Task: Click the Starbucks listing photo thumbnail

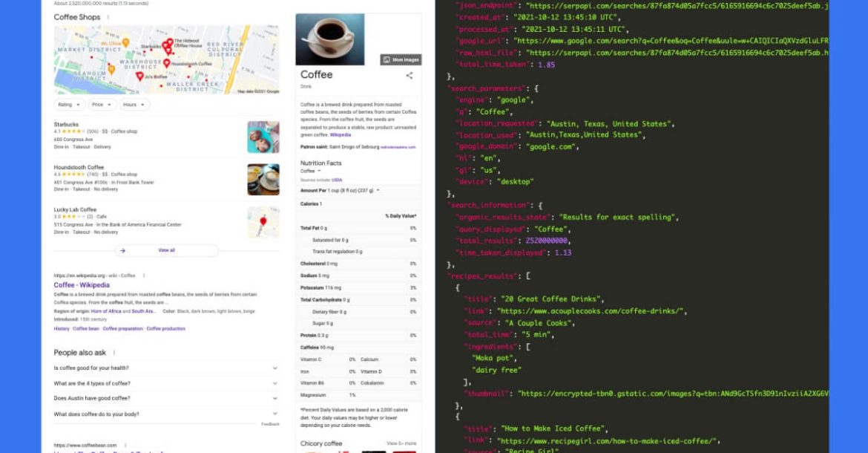Action: [x=263, y=137]
